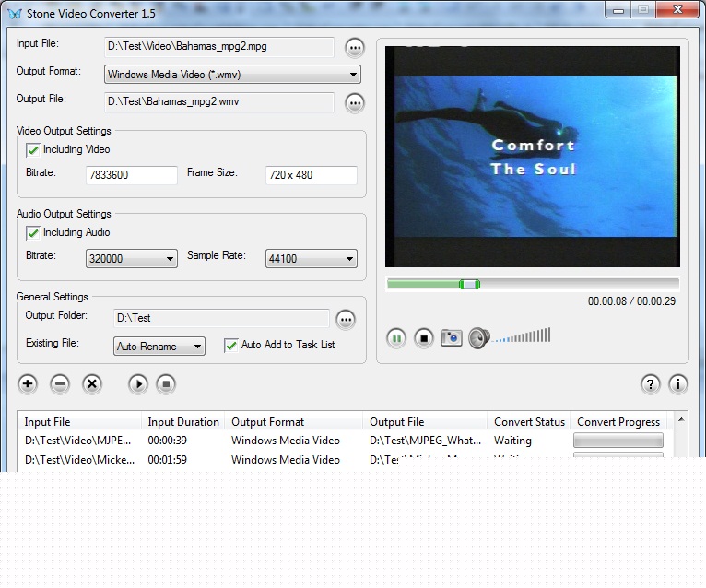Viewport: 706px width, 588px height.
Task: Click the Frame Size 720 x 480 field
Action: [x=312, y=175]
